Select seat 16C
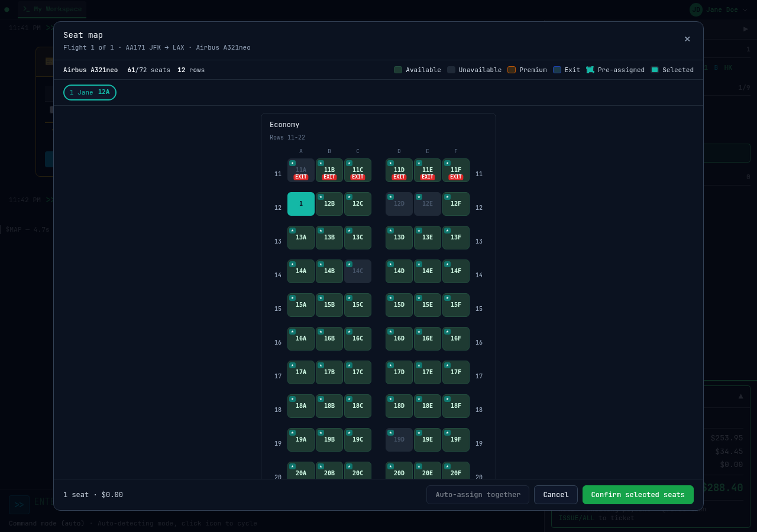Viewport: 757px width, 532px height. pyautogui.click(x=358, y=339)
